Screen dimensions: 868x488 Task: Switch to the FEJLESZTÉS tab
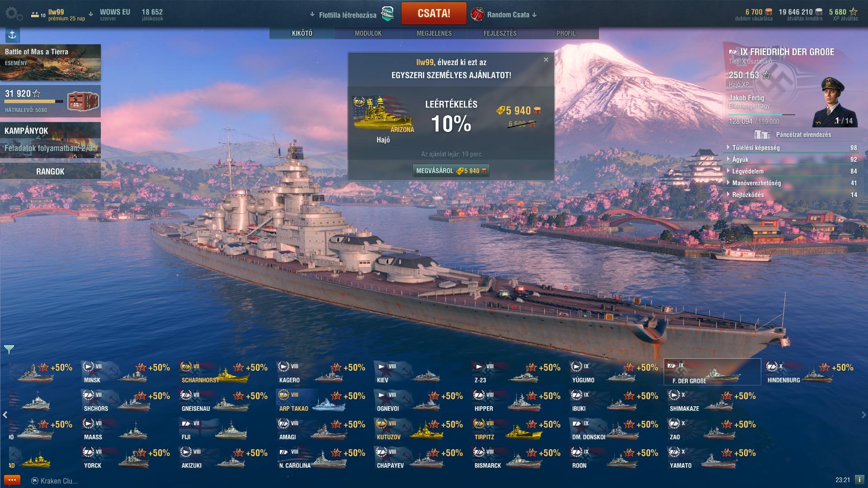point(500,33)
